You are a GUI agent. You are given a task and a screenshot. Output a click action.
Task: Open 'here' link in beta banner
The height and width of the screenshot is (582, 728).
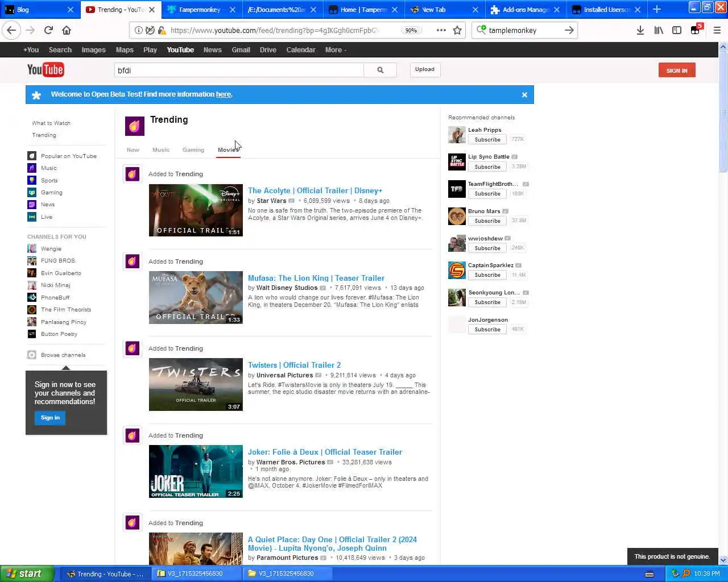point(224,94)
